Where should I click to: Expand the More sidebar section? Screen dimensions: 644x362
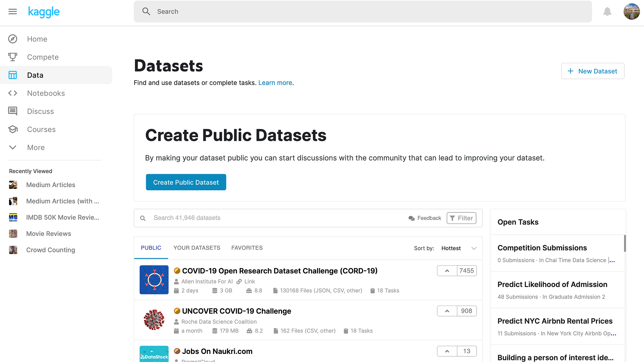13,148
